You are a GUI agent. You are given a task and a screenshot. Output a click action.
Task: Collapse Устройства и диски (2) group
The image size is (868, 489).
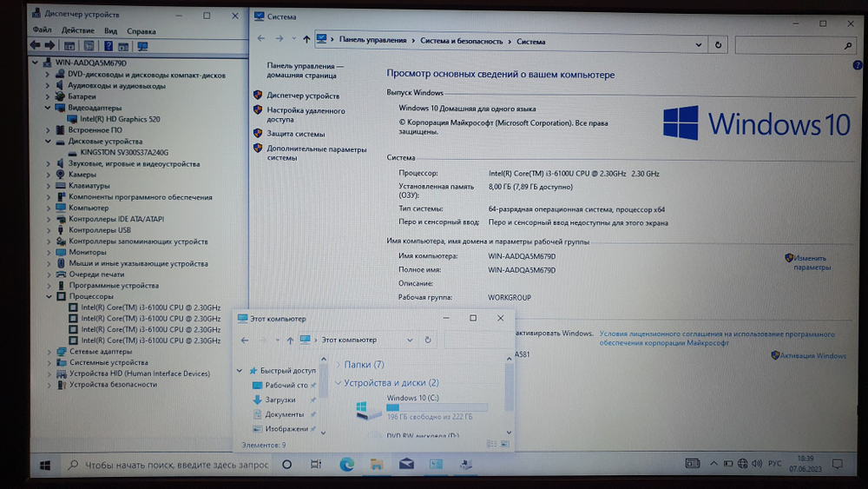[338, 383]
